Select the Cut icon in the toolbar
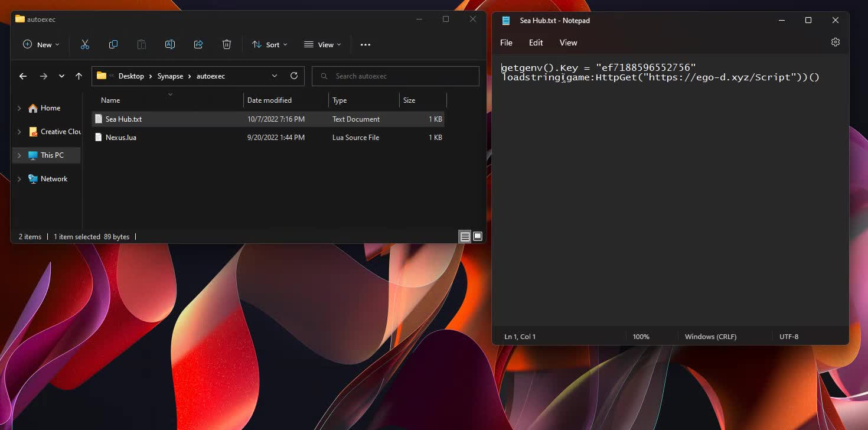The height and width of the screenshot is (430, 868). pyautogui.click(x=84, y=44)
